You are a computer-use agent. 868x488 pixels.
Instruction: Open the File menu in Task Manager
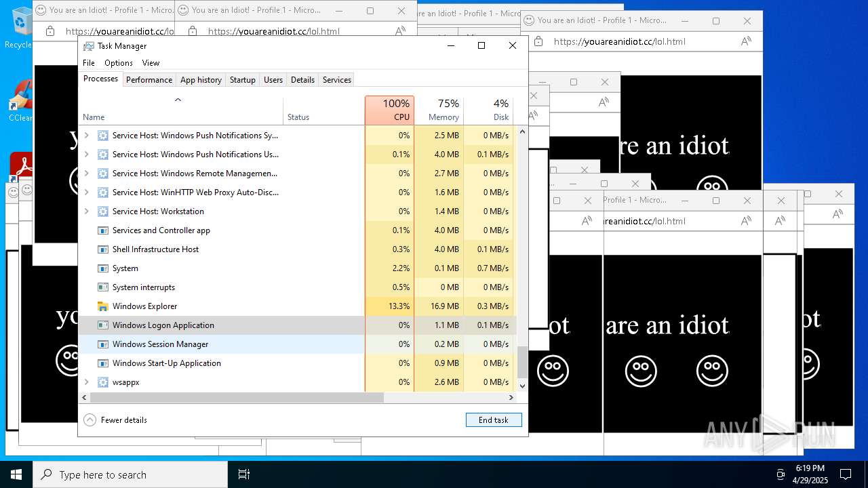tap(89, 63)
